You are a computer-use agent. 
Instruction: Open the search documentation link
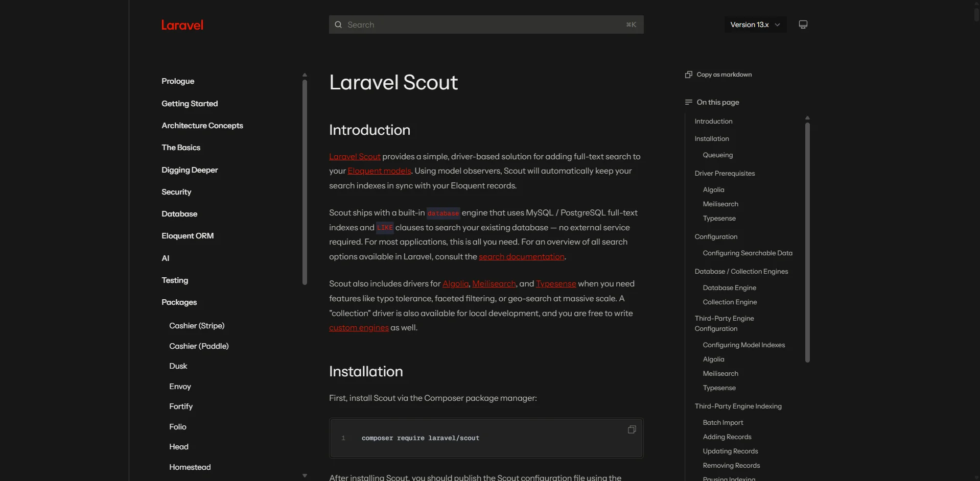point(522,257)
